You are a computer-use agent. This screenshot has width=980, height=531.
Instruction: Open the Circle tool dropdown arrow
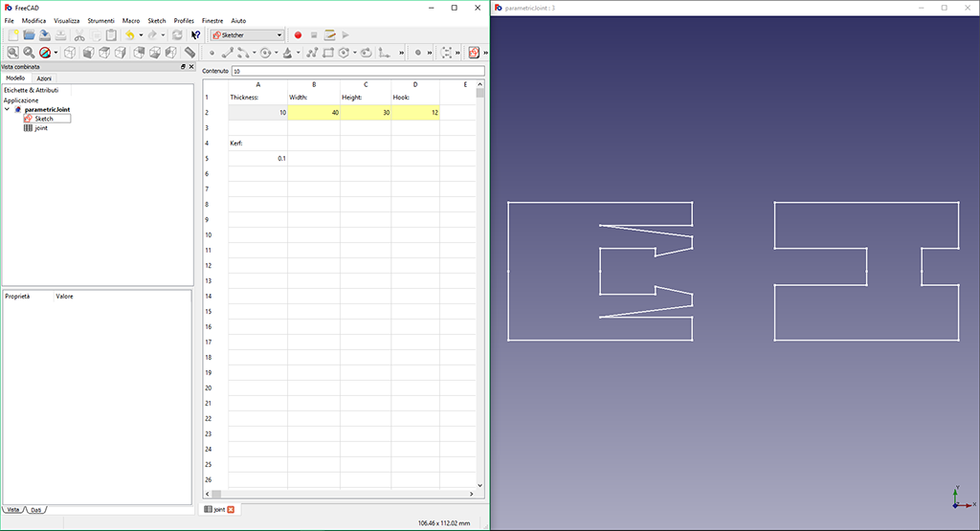click(x=277, y=54)
